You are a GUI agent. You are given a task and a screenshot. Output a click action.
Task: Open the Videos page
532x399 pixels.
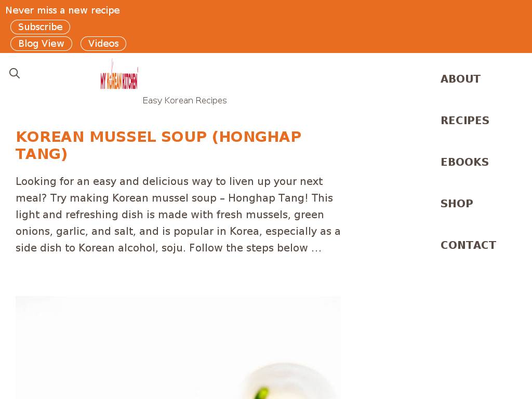pos(103,44)
